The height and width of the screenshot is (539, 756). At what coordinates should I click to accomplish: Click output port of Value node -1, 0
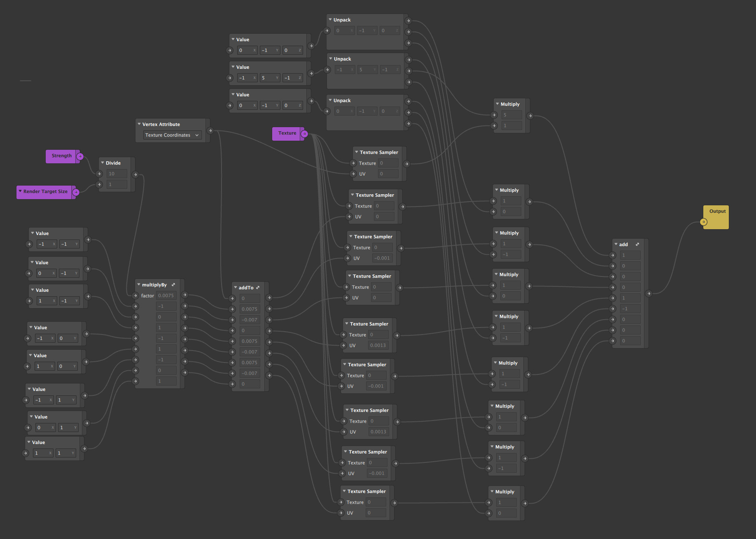(x=86, y=334)
